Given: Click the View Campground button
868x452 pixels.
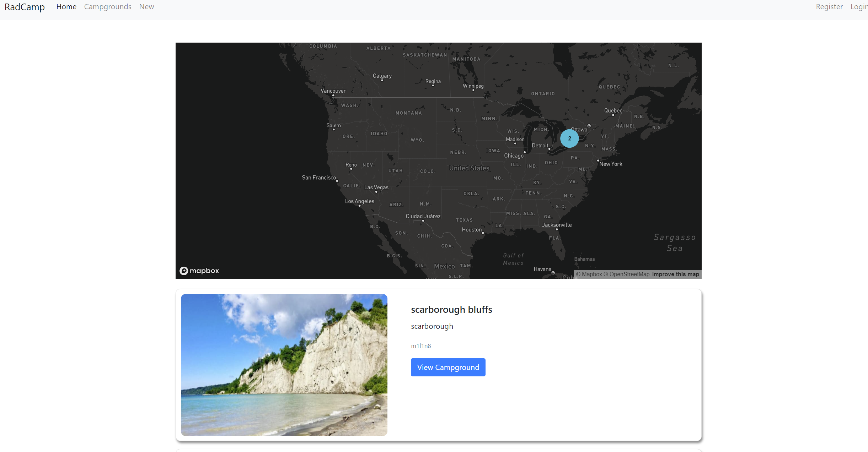Looking at the screenshot, I should (x=448, y=367).
